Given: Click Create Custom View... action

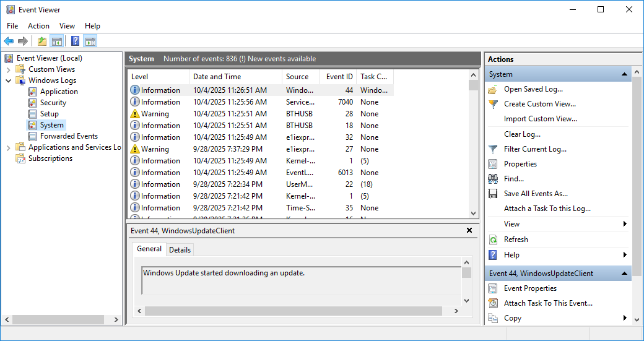Looking at the screenshot, I should (539, 104).
